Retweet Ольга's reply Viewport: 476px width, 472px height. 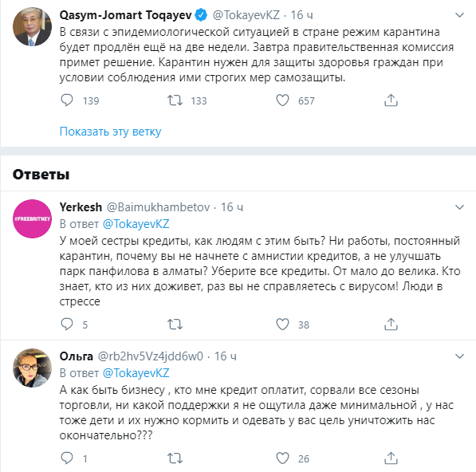point(175,458)
